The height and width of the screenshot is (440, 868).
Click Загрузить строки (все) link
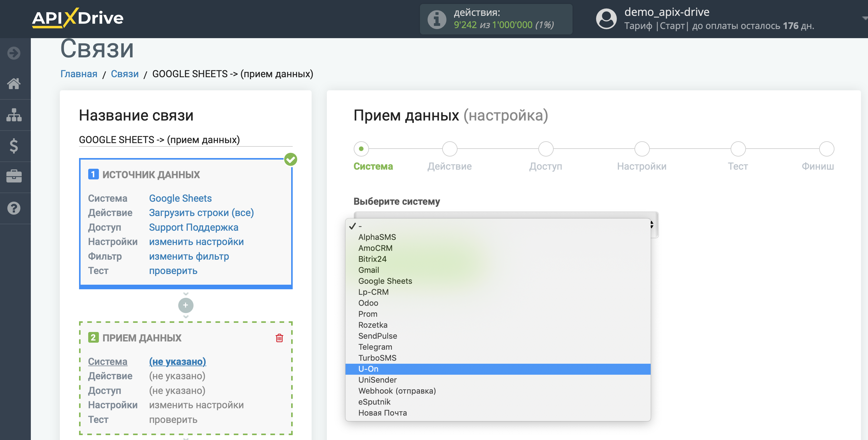(201, 213)
